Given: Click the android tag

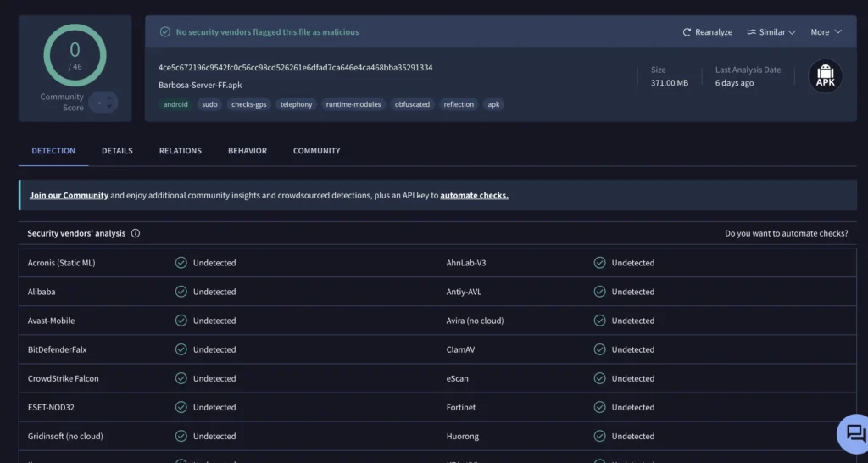Looking at the screenshot, I should click(175, 104).
